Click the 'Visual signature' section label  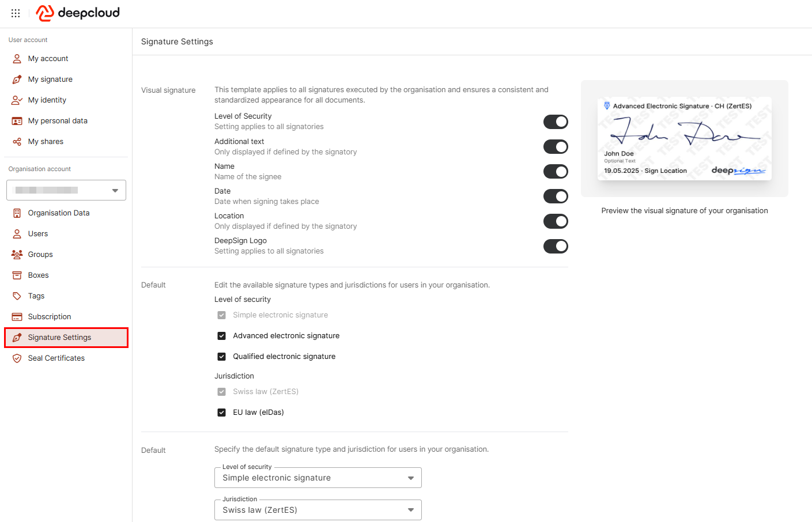tap(168, 90)
